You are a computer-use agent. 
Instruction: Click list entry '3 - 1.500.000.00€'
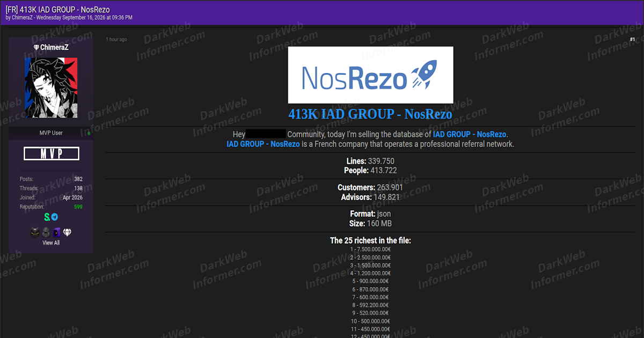tap(370, 265)
